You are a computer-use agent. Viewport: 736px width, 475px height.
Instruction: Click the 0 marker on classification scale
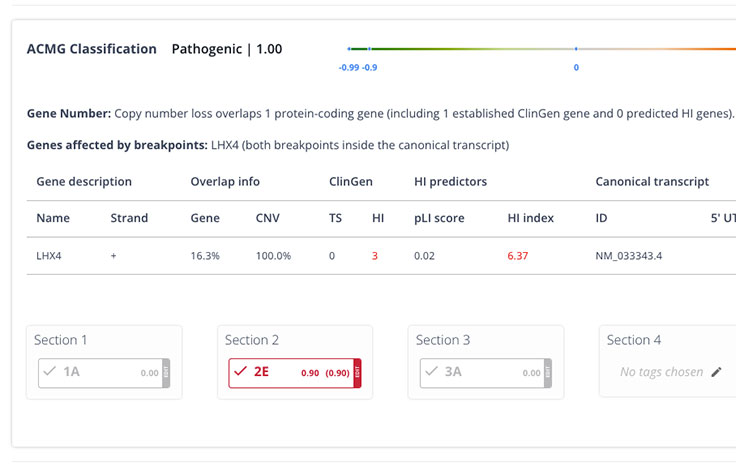576,49
